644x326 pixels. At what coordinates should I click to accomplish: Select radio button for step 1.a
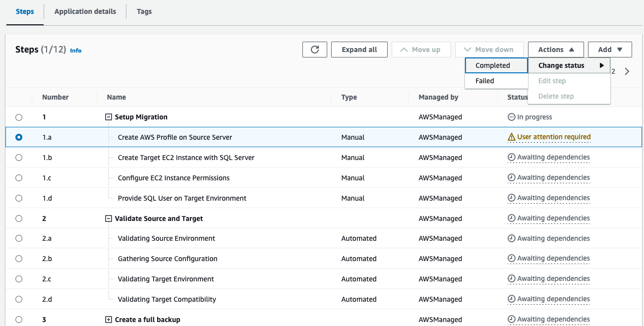click(x=19, y=137)
